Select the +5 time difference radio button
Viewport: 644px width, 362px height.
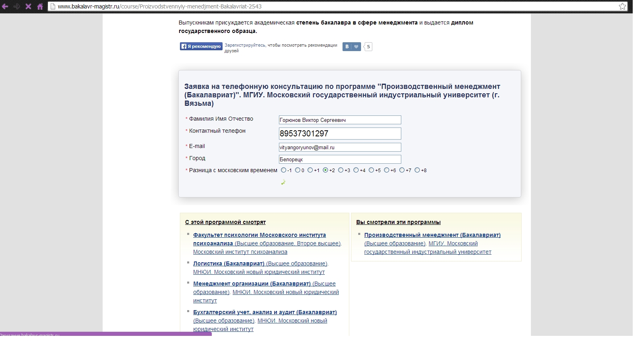[371, 170]
